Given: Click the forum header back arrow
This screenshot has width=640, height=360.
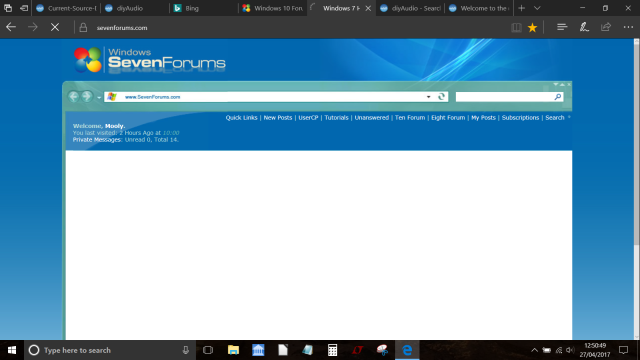Looking at the screenshot, I should [73, 96].
